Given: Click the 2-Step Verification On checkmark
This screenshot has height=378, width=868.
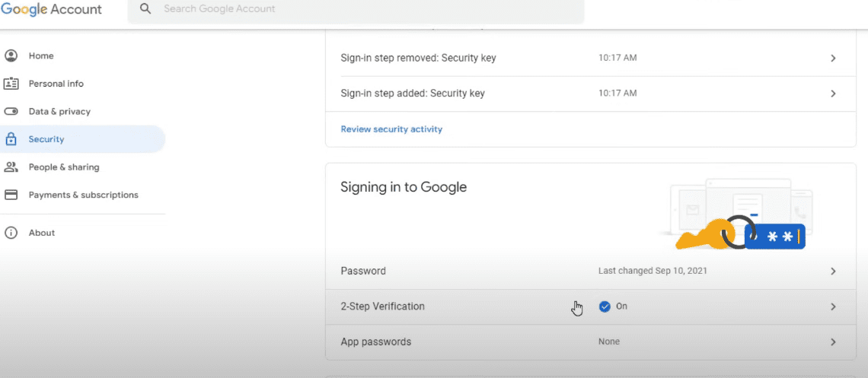Looking at the screenshot, I should pyautogui.click(x=605, y=307).
